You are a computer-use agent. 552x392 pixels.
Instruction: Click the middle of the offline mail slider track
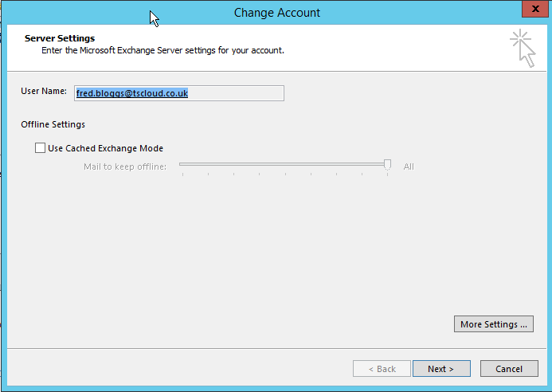[x=285, y=164]
